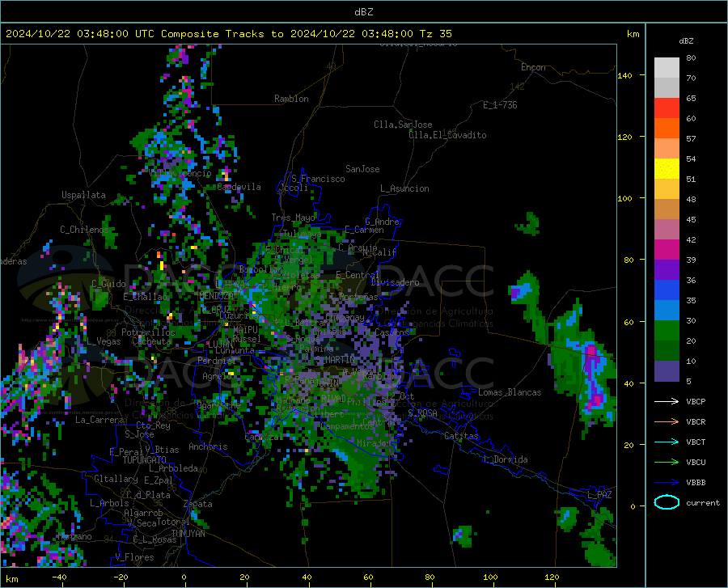Viewport: 728px width, 588px height.
Task: Click the timestamp header text line
Action: point(228,34)
